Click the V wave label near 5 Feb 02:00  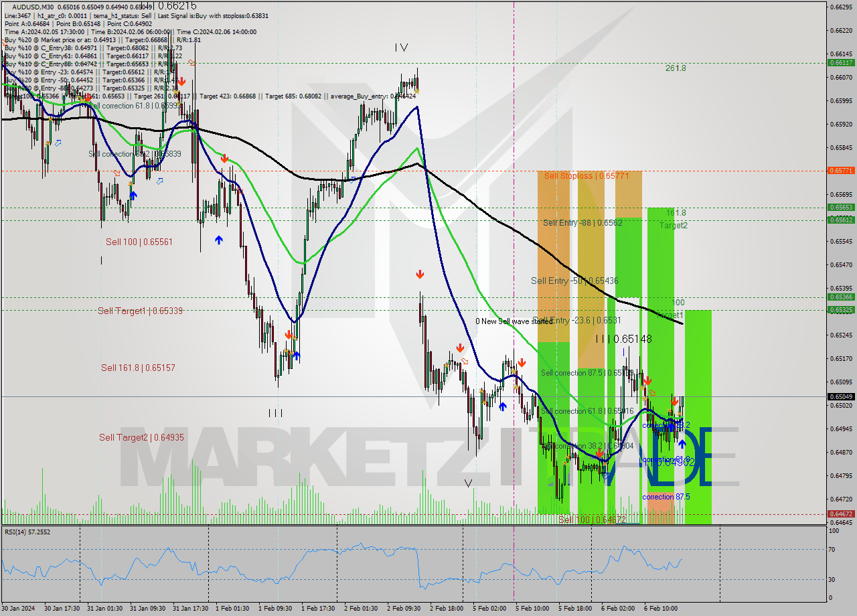[x=468, y=483]
